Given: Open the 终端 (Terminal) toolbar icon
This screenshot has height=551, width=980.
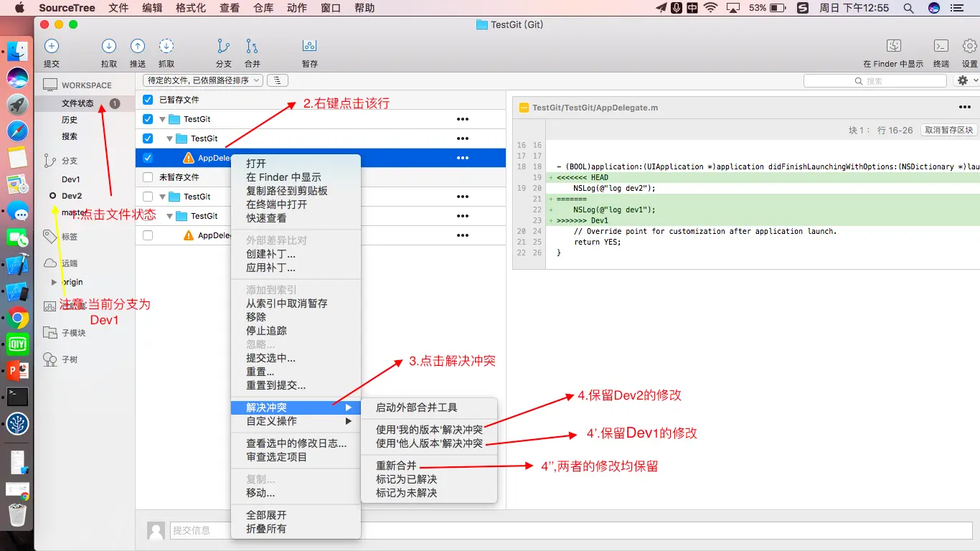Looking at the screenshot, I should (x=941, y=46).
